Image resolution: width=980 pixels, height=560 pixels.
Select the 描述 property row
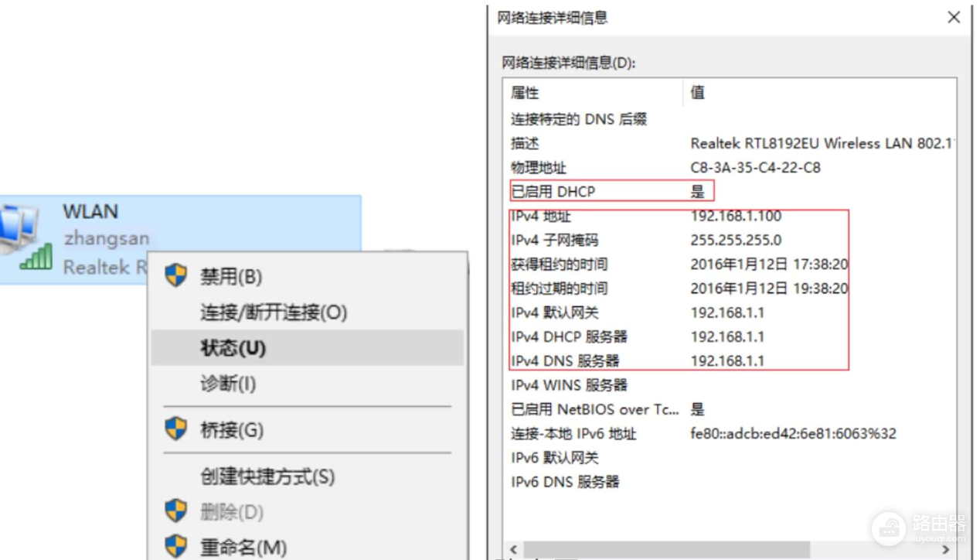(730, 143)
